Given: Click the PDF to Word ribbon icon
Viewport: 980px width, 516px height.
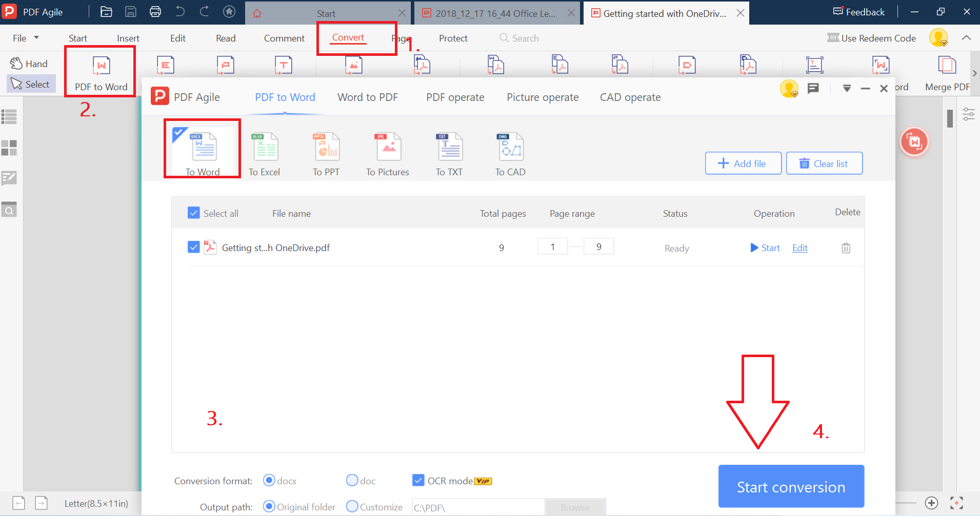Looking at the screenshot, I should click(x=101, y=66).
